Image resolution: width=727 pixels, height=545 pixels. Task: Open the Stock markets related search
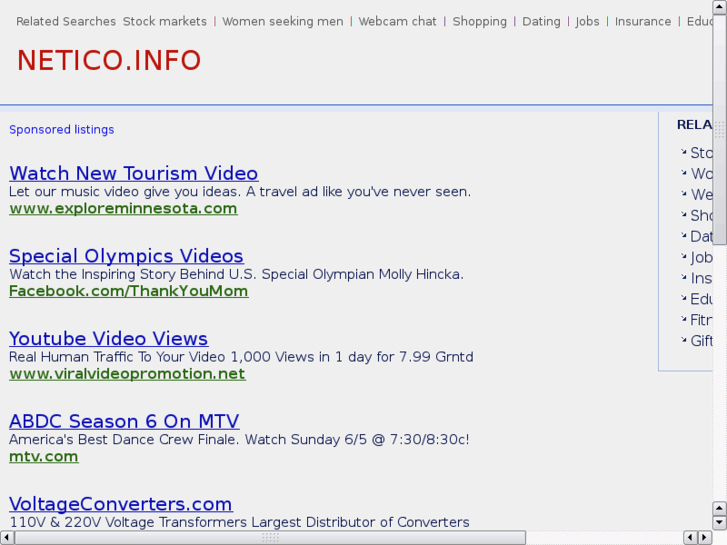165,21
